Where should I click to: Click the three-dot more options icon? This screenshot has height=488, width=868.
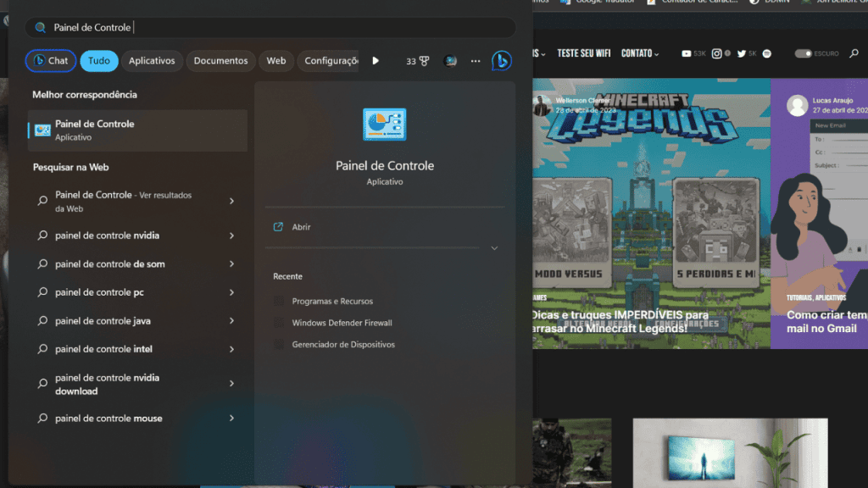(x=476, y=61)
